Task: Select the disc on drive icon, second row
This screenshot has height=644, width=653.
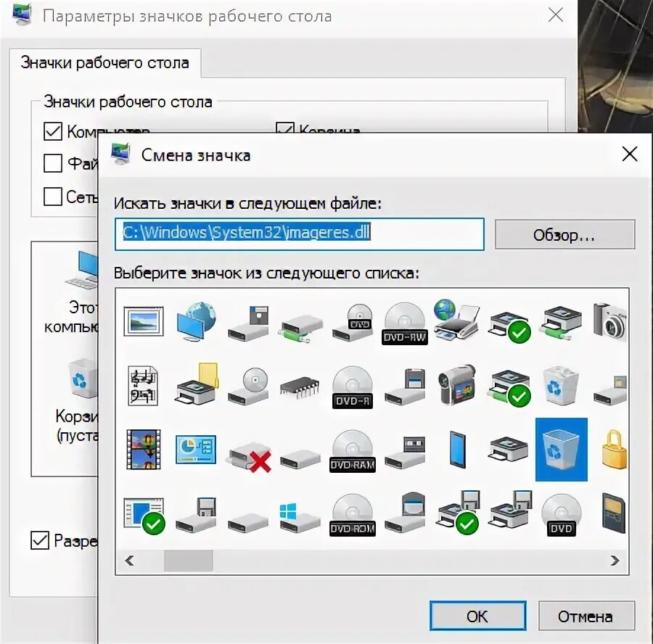Action: (x=248, y=386)
